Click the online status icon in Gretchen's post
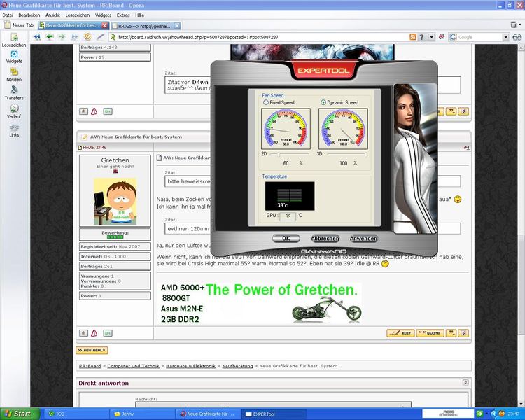The image size is (525, 420). pyautogui.click(x=108, y=333)
